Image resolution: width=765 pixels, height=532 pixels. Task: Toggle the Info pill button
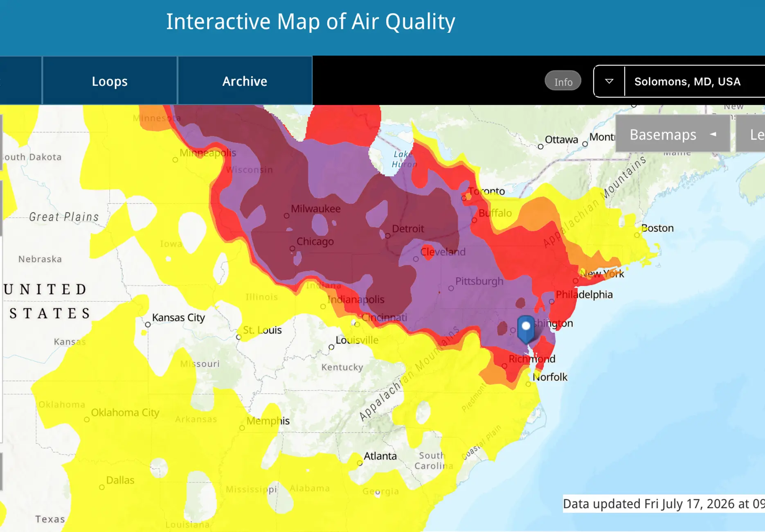[x=563, y=81]
